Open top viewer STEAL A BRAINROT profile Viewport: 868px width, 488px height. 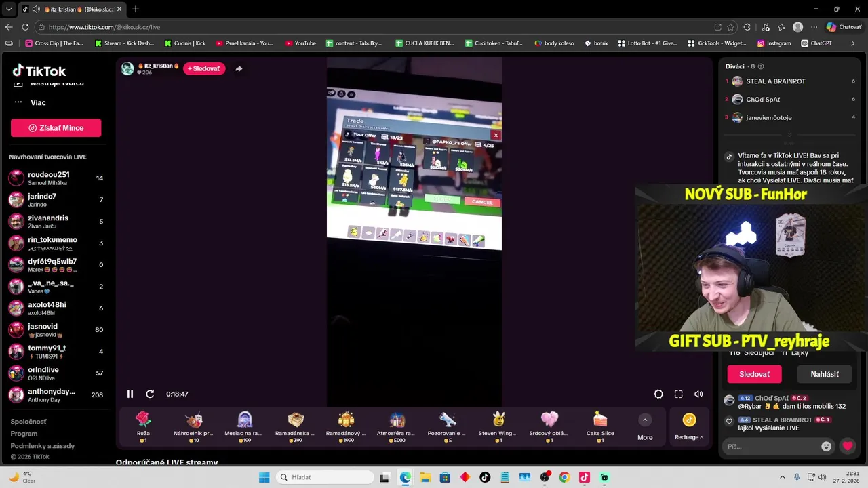coord(776,81)
